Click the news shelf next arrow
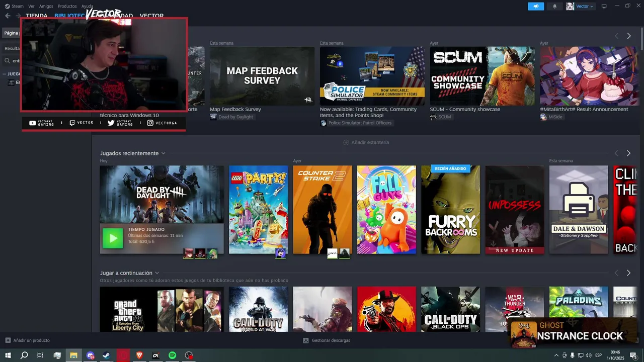The width and height of the screenshot is (644, 362). [628, 36]
